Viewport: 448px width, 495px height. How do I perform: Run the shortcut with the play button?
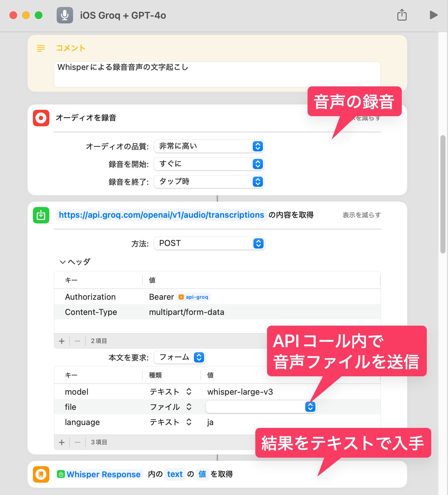pyautogui.click(x=433, y=15)
